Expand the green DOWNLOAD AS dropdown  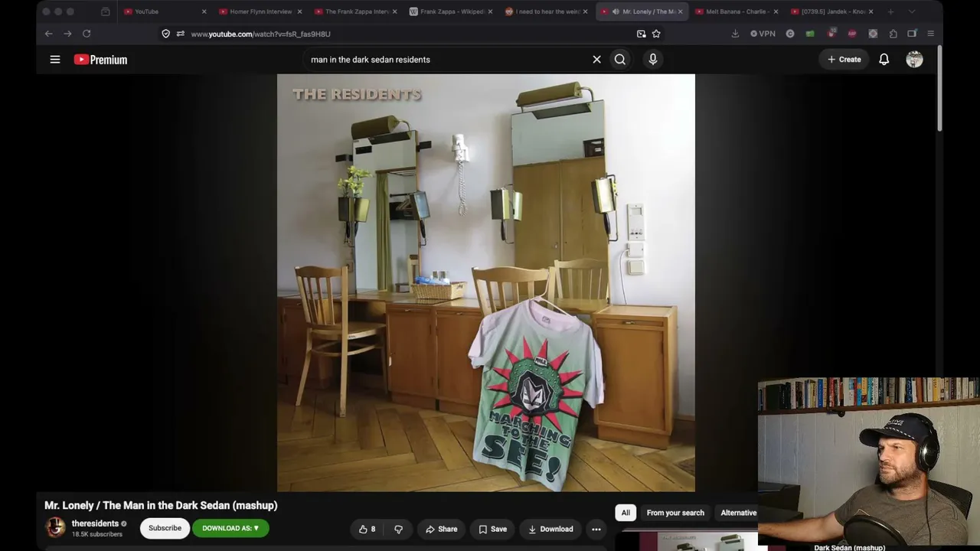[x=230, y=528]
